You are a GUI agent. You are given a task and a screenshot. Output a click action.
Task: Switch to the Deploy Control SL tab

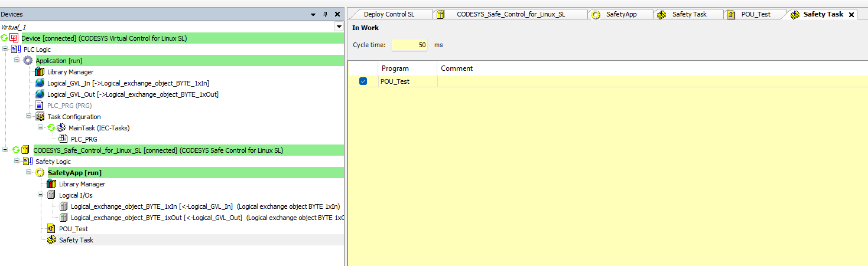[x=388, y=14]
